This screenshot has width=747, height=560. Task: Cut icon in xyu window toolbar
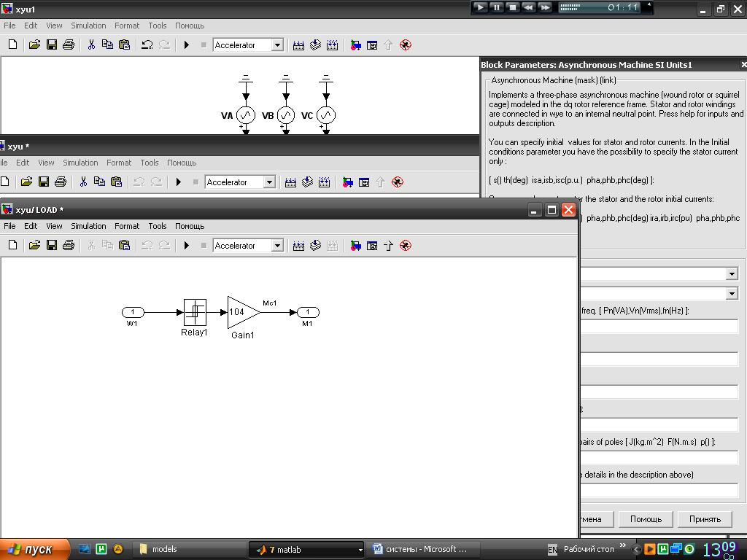(x=83, y=182)
